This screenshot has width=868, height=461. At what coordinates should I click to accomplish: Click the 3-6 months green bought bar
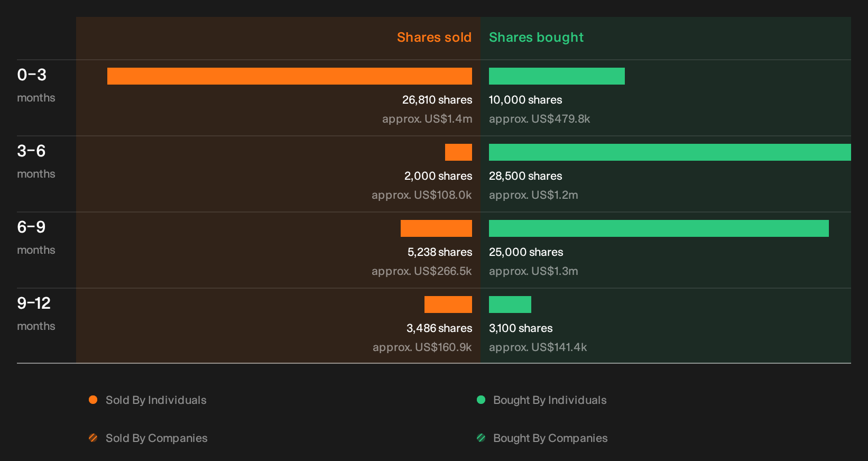coord(670,152)
